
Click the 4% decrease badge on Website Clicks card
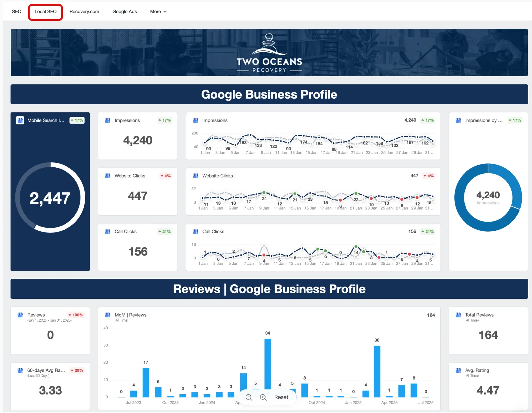(166, 176)
